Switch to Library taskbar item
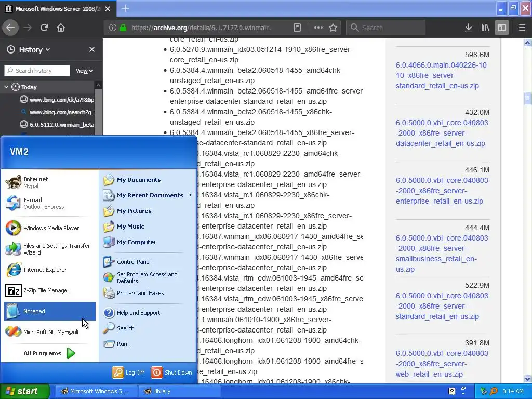The height and width of the screenshot is (399, 532). click(179, 391)
